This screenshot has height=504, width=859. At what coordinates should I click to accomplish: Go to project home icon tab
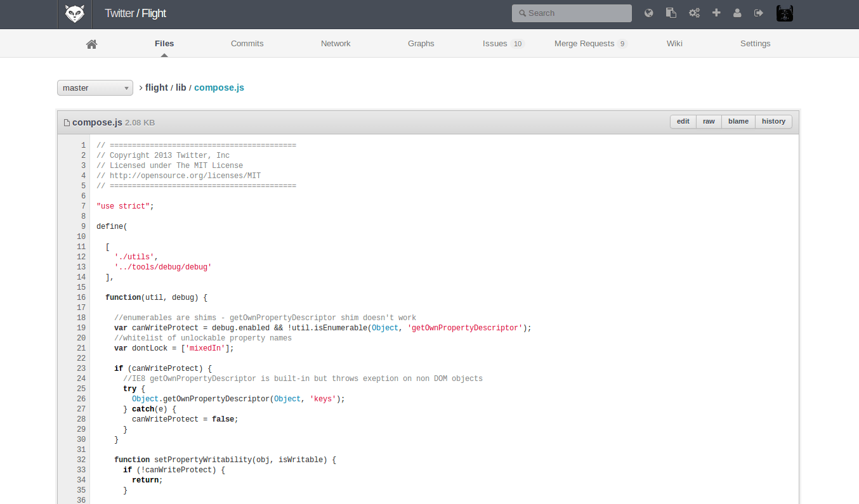point(91,44)
